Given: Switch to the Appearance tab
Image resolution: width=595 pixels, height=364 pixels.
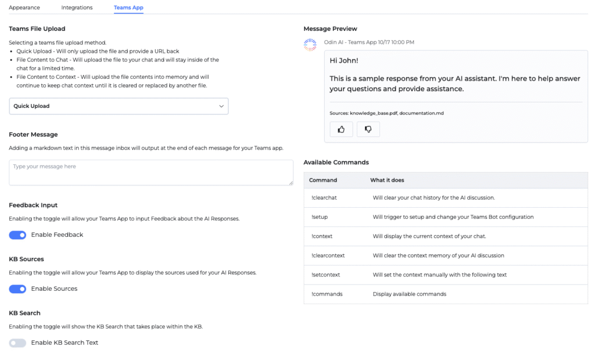Looking at the screenshot, I should (24, 8).
